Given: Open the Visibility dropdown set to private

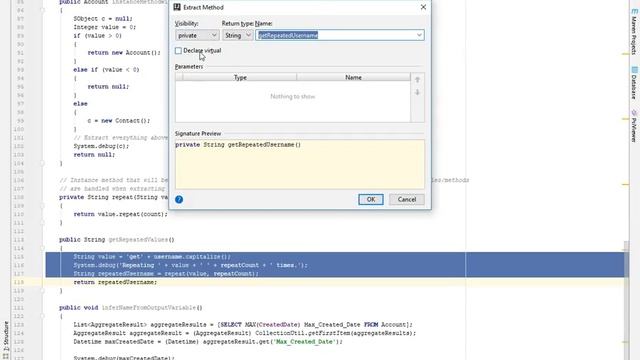Looking at the screenshot, I should (197, 36).
